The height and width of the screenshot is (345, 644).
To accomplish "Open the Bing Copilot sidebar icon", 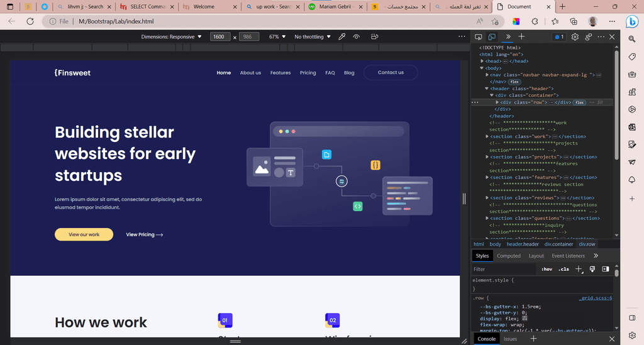I will [x=631, y=21].
